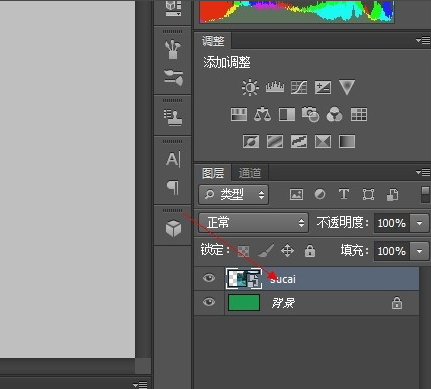This screenshot has width=431, height=389.
Task: Filter layers by type (T) layers
Action: click(344, 194)
